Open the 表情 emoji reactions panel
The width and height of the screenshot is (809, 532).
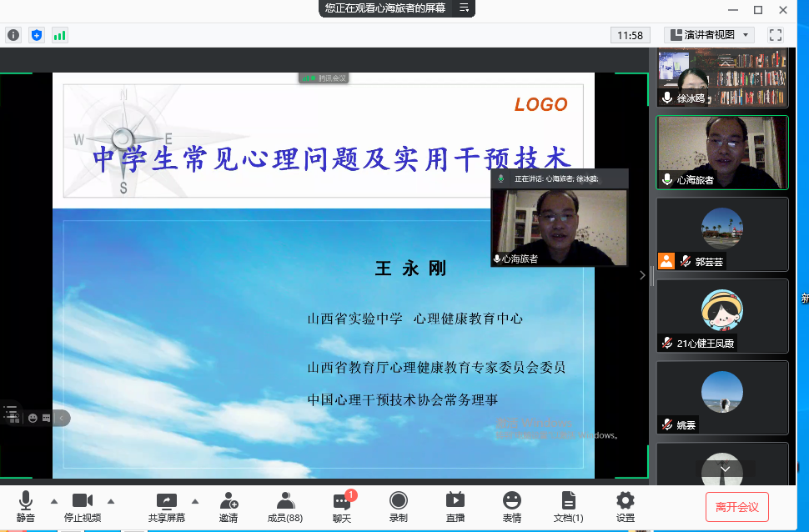tap(511, 504)
